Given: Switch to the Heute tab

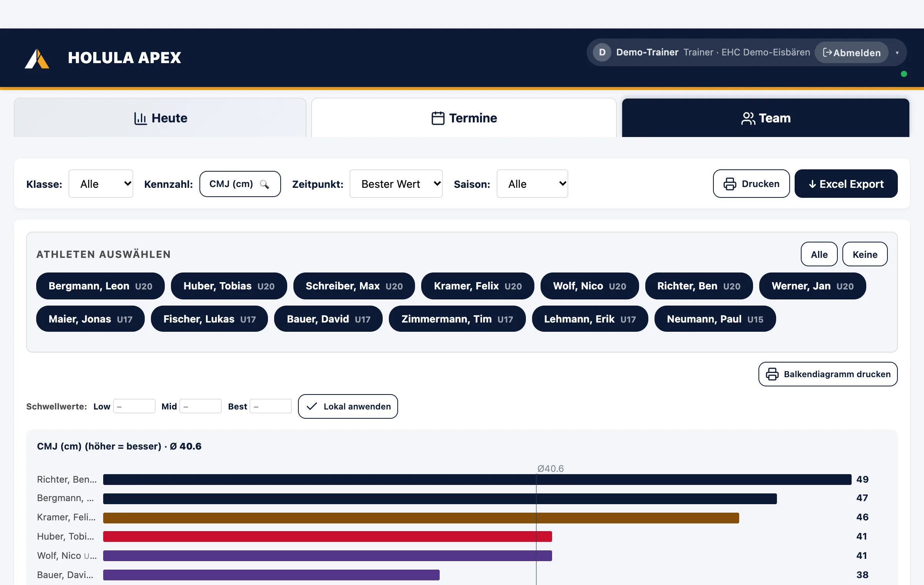Looking at the screenshot, I should coord(160,118).
